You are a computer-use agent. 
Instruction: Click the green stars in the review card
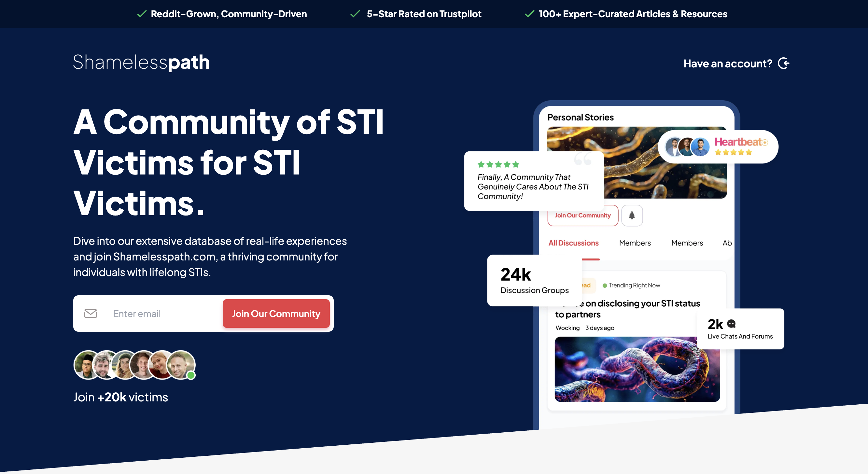click(x=498, y=164)
